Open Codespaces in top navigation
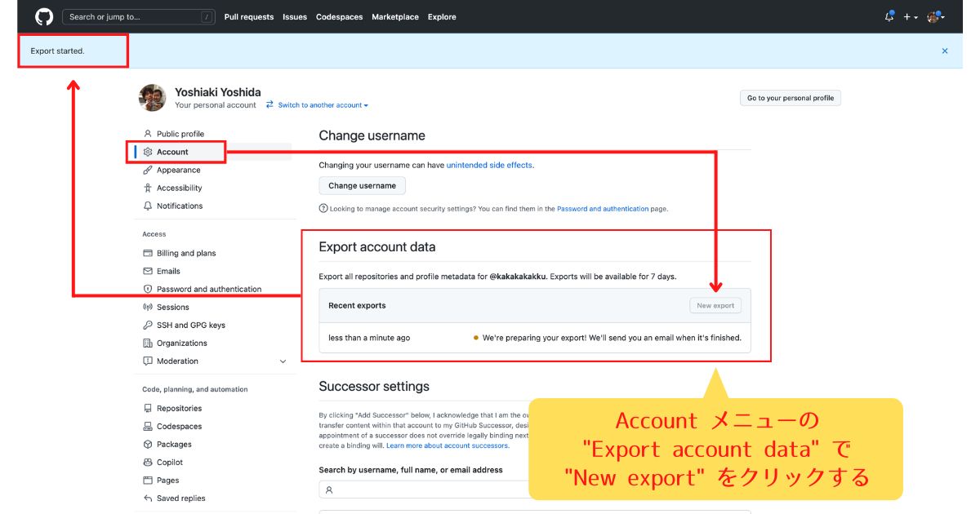This screenshot has width=980, height=514. 340,17
